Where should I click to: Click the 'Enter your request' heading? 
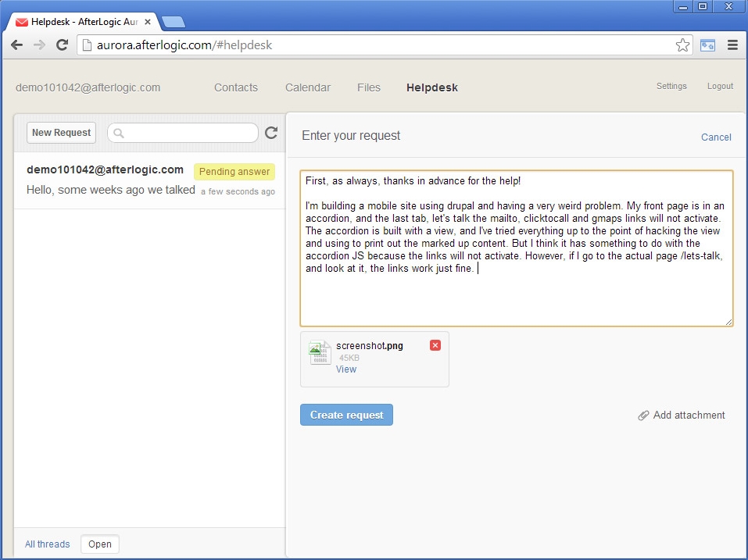351,136
